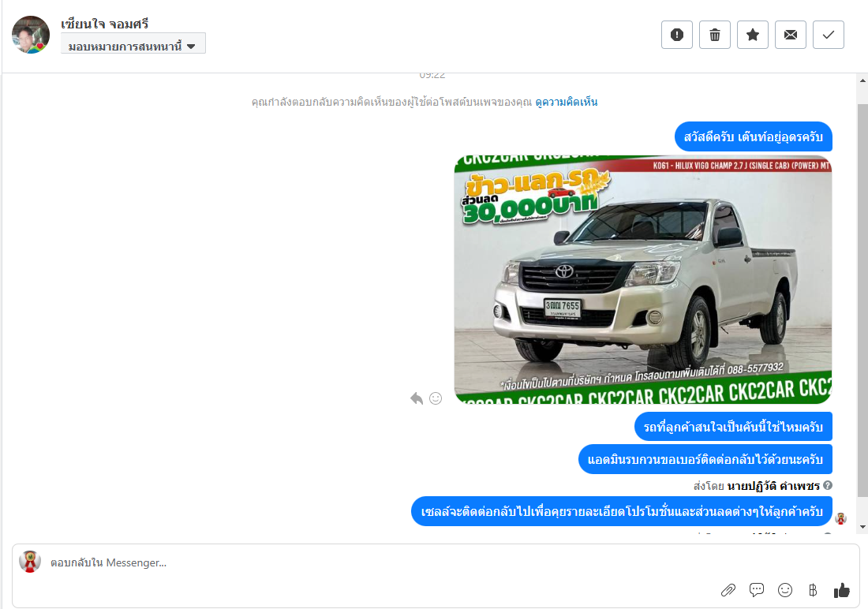Click message แอดมินรบกวนขอเบอร์ติดต่อกลับไว้ด้วยนะครับ
868x609 pixels.
pos(705,460)
